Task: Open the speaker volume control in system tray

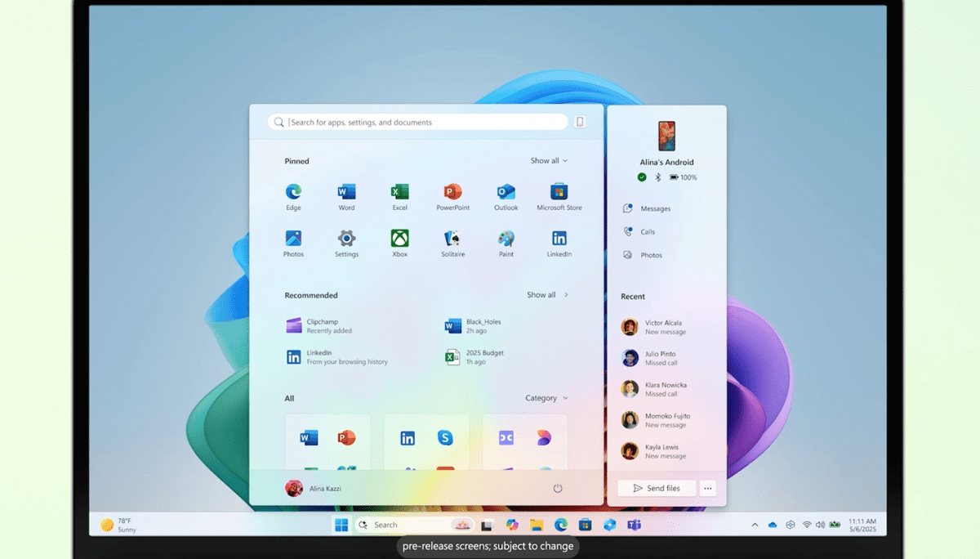Action: pyautogui.click(x=820, y=524)
